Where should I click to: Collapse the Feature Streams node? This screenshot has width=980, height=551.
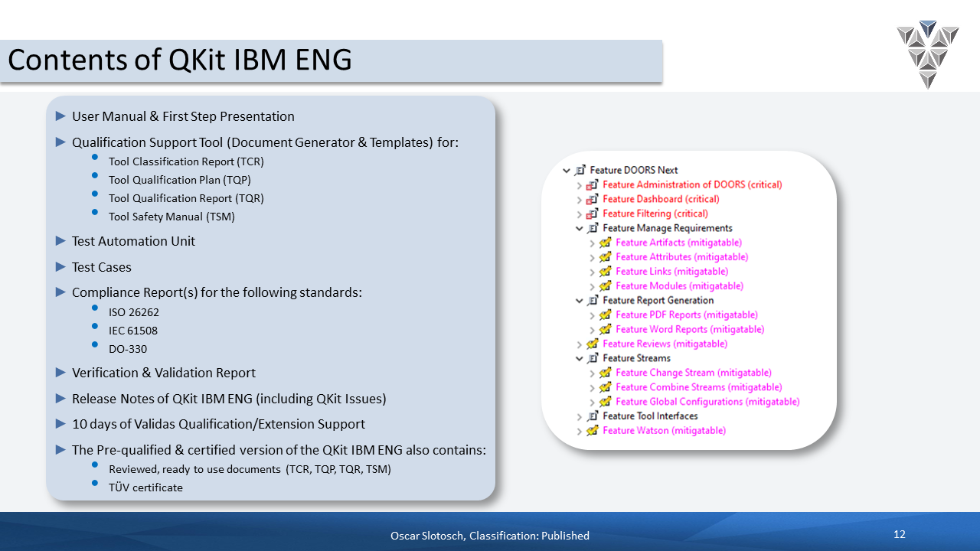point(580,358)
